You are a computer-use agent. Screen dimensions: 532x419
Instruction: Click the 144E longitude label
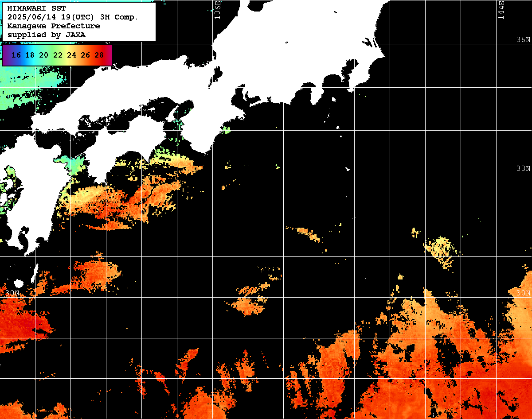(501, 10)
